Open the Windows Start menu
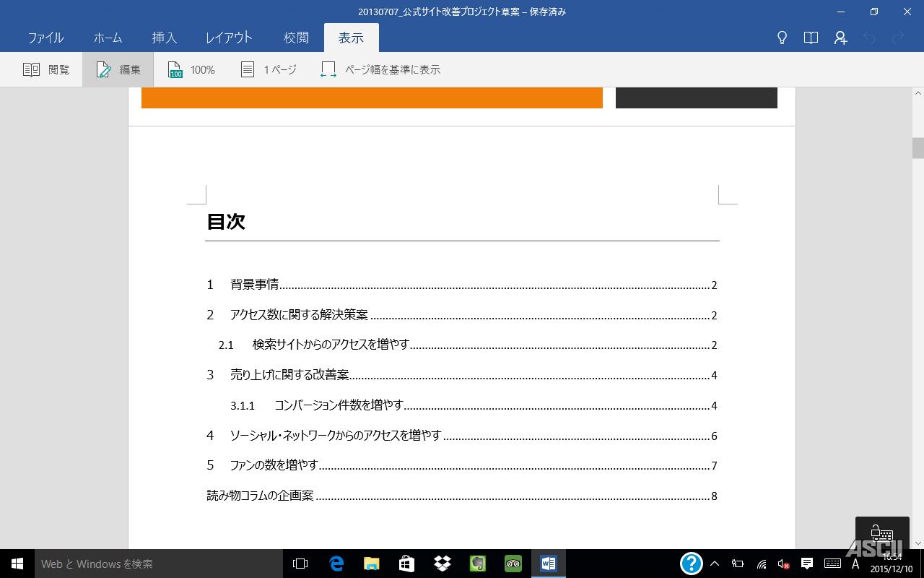Screen dimensions: 924x578 (17, 564)
